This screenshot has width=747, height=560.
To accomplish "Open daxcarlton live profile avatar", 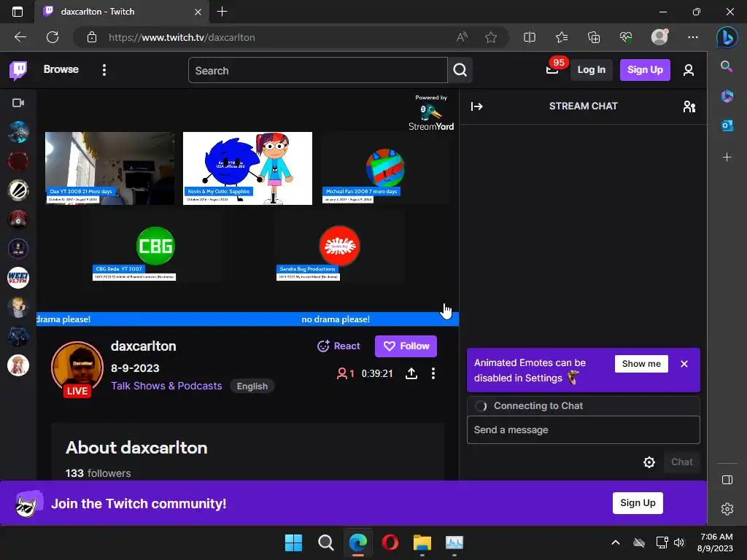I will tap(77, 367).
